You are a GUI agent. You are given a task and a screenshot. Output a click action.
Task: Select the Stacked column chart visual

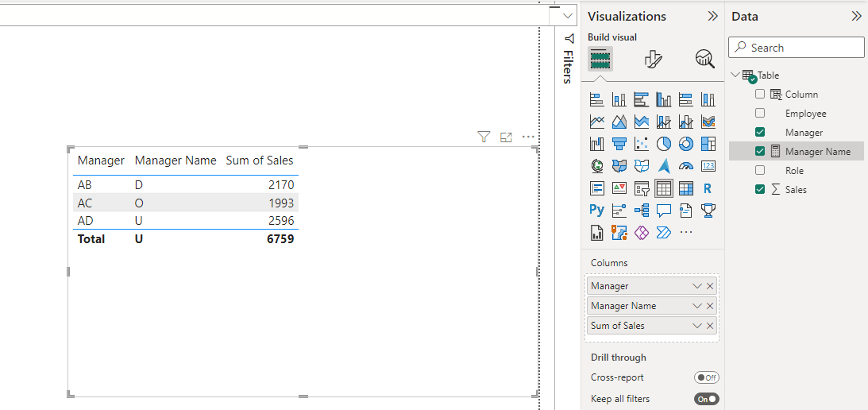click(x=619, y=100)
